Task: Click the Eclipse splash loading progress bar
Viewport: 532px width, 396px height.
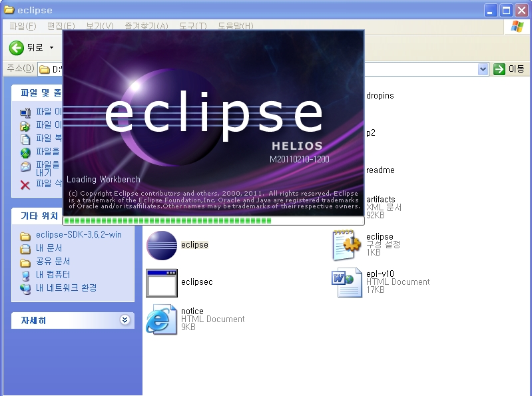Action: (214, 221)
